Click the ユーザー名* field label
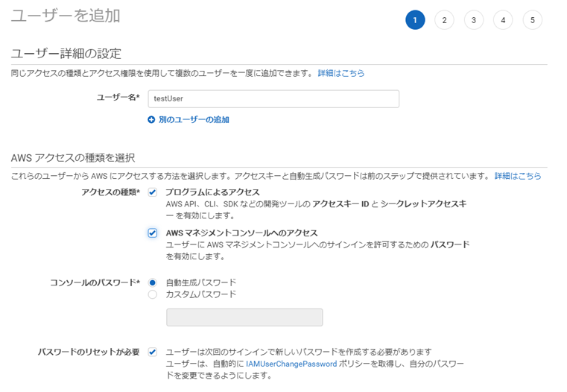Viewport: 567px width, 392px height. [118, 98]
